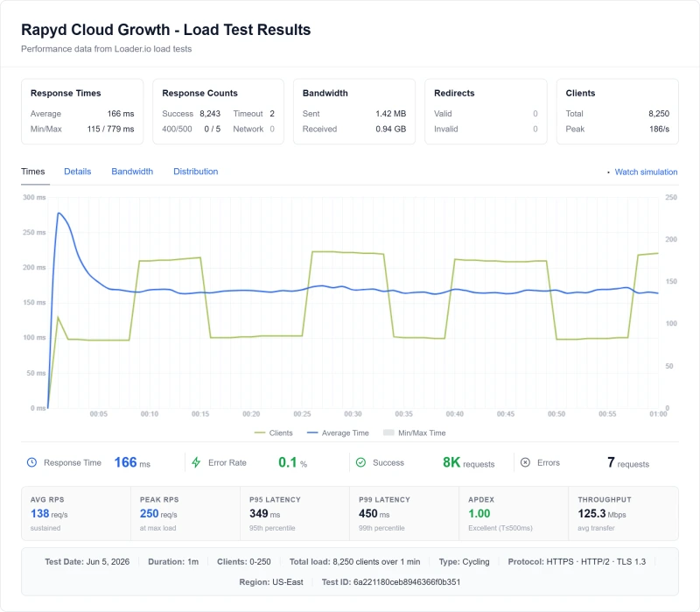The image size is (700, 612).
Task: Open the Distribution tab
Action: click(x=195, y=172)
